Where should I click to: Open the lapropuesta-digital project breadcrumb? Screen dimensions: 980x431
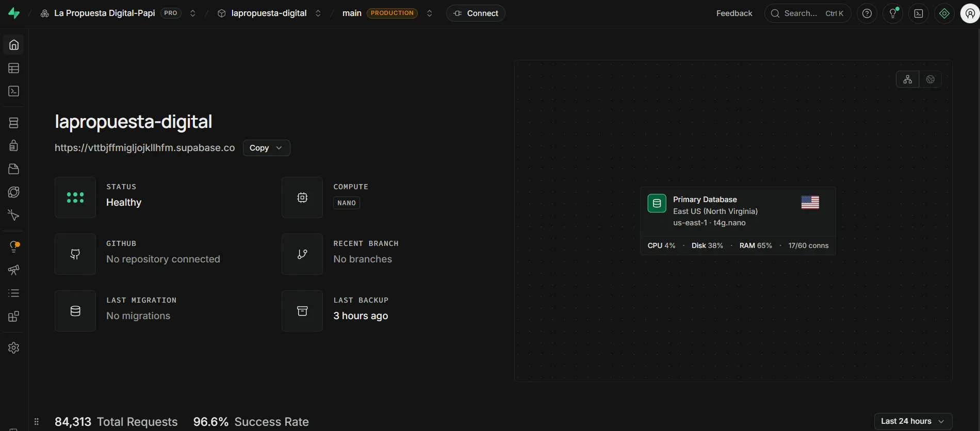coord(269,13)
